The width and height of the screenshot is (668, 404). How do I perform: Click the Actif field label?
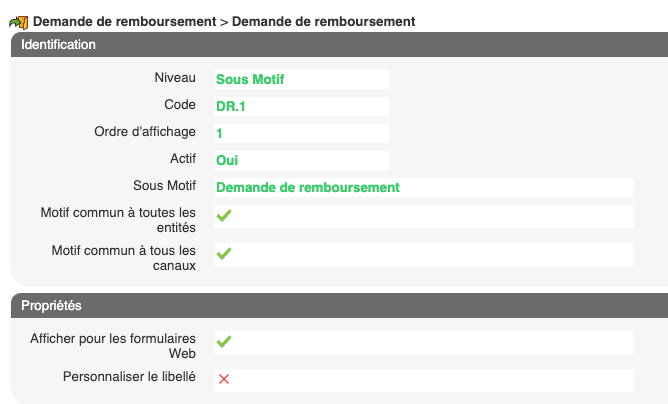tap(183, 159)
